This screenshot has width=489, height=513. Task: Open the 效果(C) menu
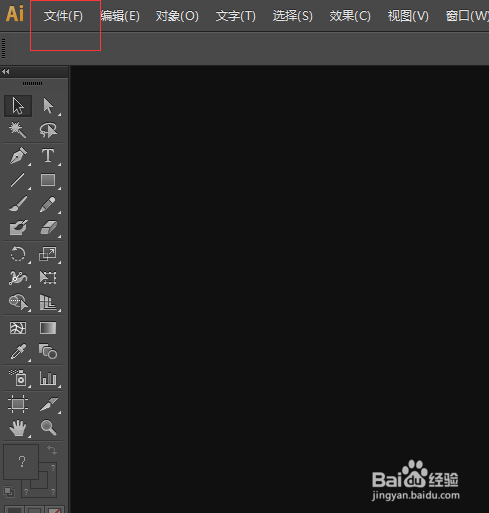click(x=350, y=16)
